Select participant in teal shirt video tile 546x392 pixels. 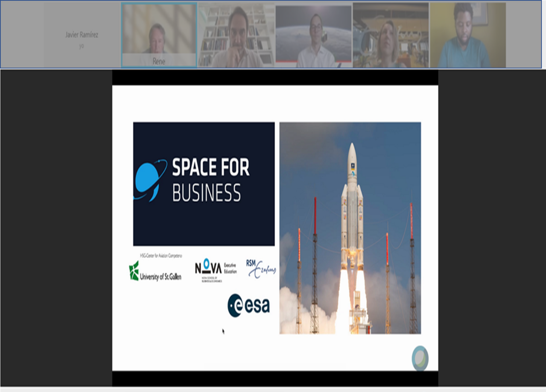[x=468, y=35]
